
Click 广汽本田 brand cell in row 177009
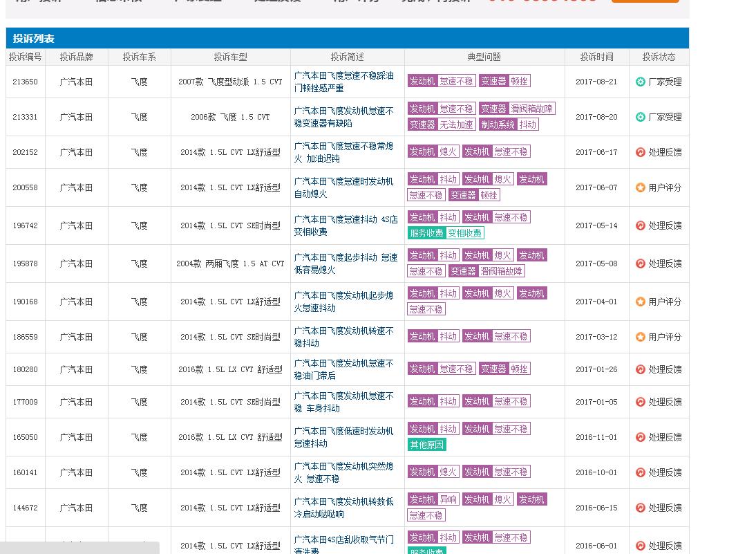coord(76,402)
